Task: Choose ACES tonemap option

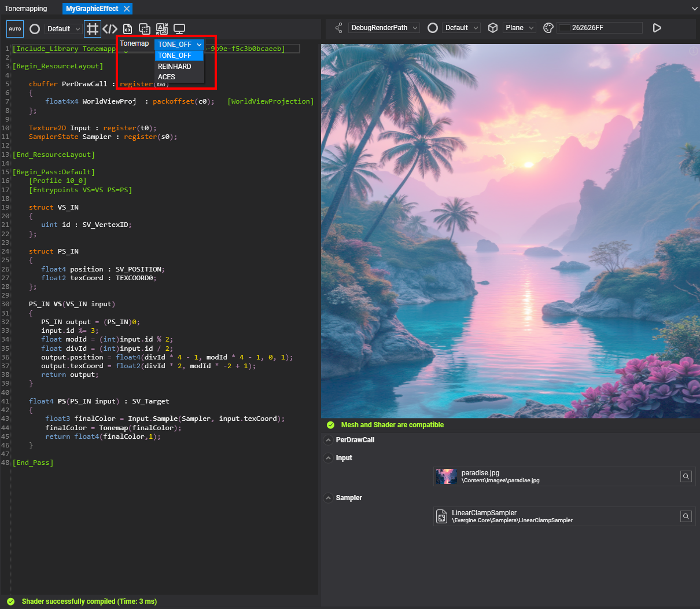Action: 167,77
